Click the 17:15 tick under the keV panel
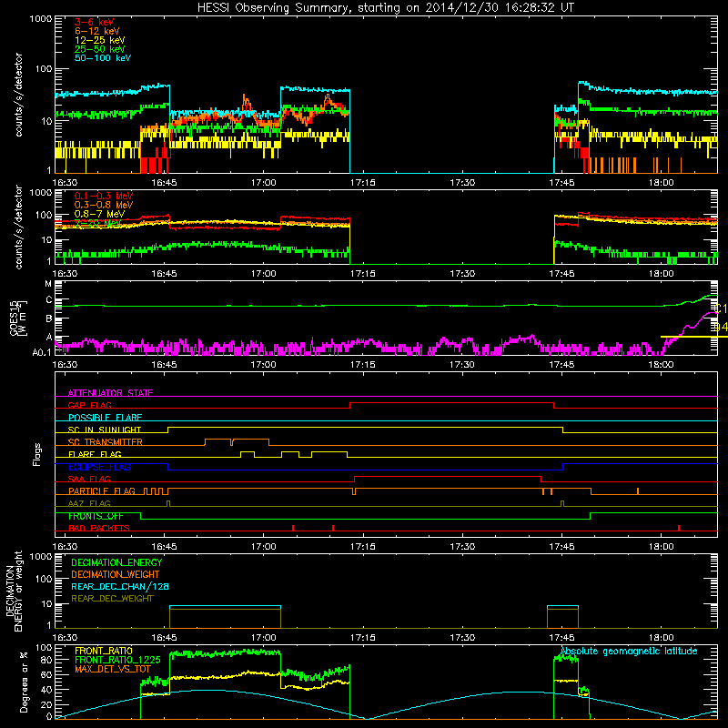Viewport: 728px width, 728px height. (x=362, y=183)
